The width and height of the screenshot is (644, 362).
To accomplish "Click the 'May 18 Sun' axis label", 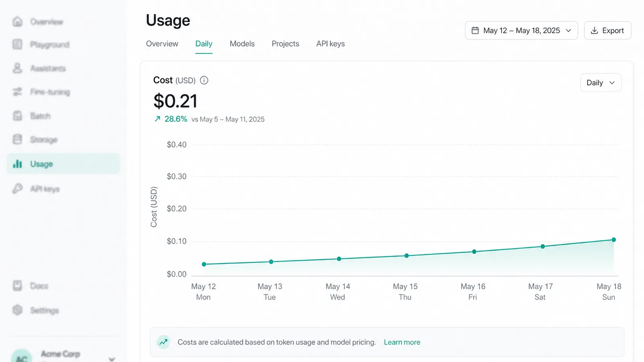I will [609, 292].
